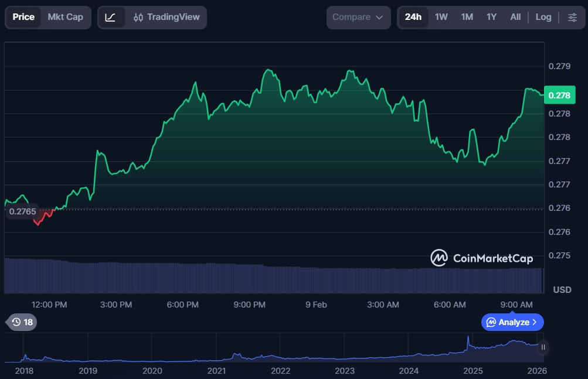Select the 1W time range
Screen dimensions: 588x379
click(441, 18)
